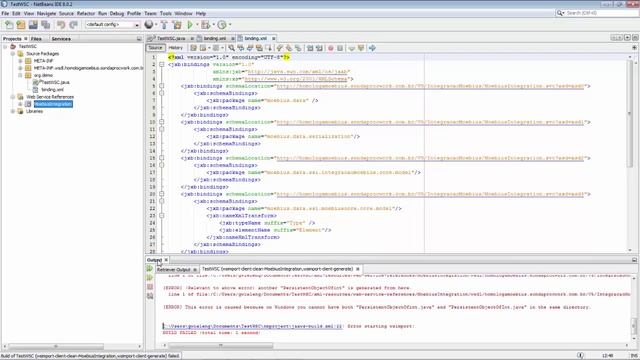Click the New File toolbar icon

click(x=9, y=25)
